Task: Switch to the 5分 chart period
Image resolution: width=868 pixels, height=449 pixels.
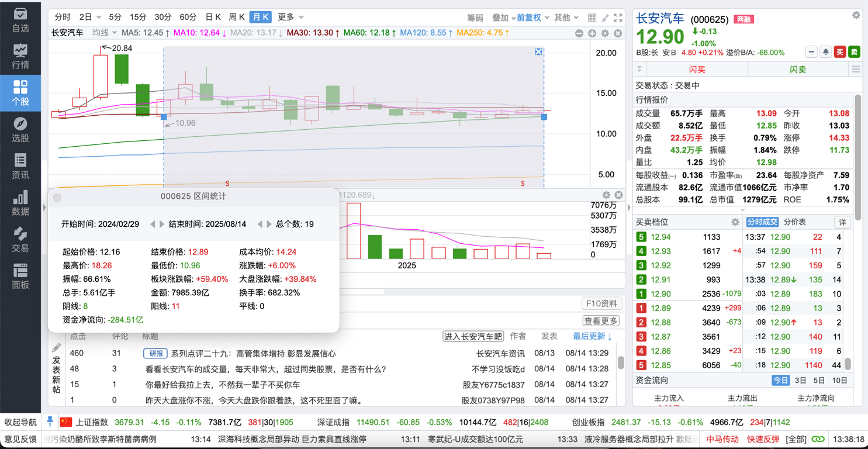Action: click(115, 17)
